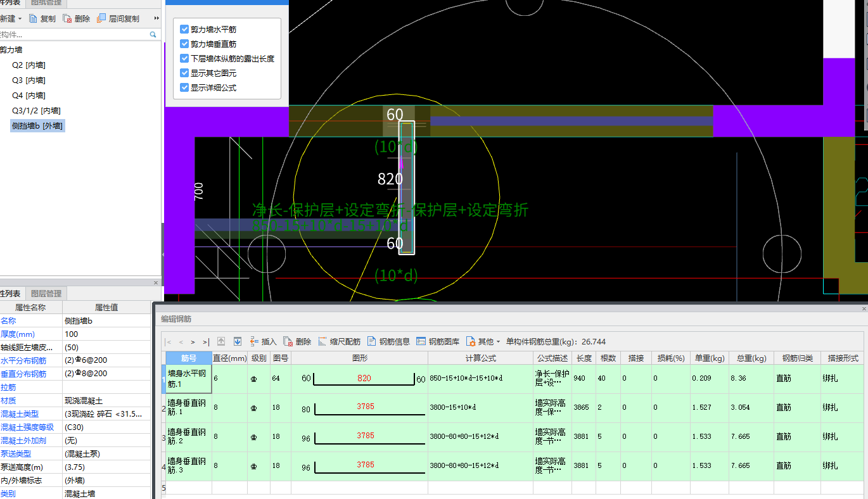Delete the component in list toolbar
Viewport: 868px width, 499px height.
(x=77, y=19)
